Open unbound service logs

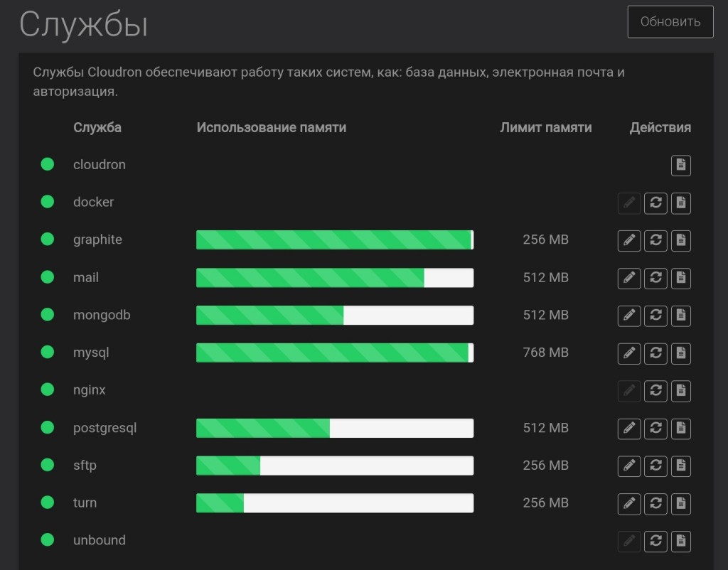680,542
